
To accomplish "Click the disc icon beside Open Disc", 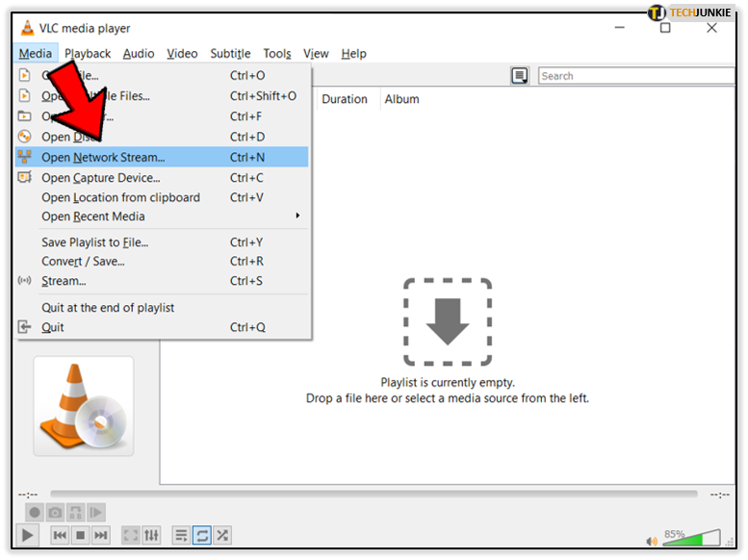I will [24, 137].
